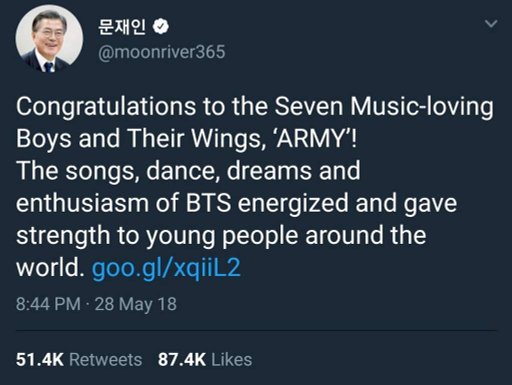Open the Likes label list
This screenshot has height=385, width=512.
232,360
